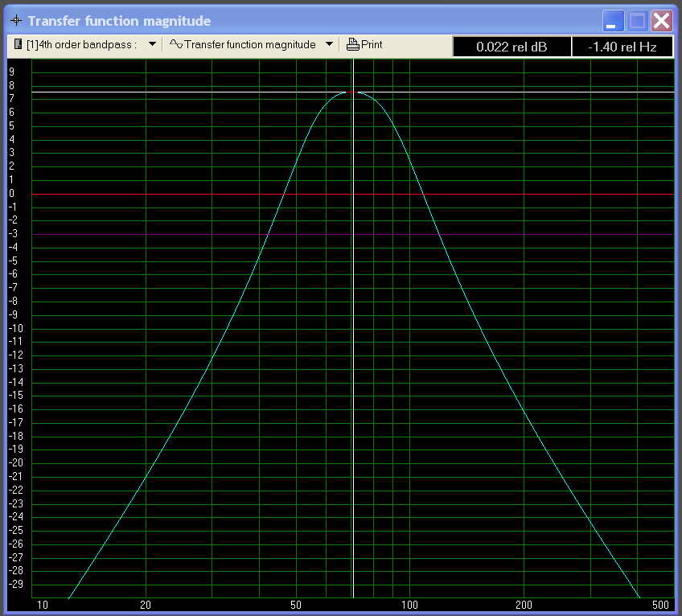Click the speaker icon beside 4th order bandpass
The image size is (682, 616).
[18, 44]
